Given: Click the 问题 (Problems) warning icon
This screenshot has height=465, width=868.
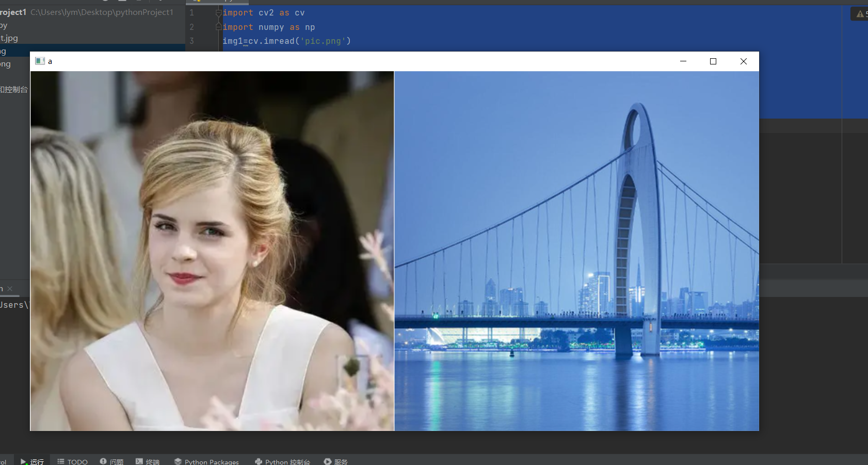Looking at the screenshot, I should [103, 461].
